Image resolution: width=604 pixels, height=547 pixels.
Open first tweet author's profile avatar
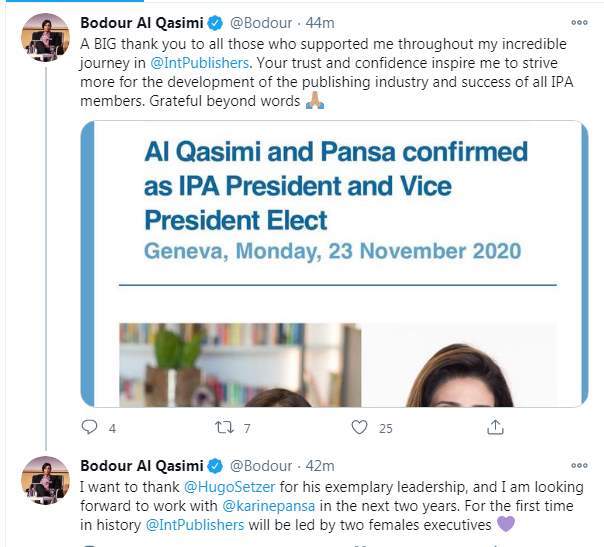pyautogui.click(x=43, y=38)
